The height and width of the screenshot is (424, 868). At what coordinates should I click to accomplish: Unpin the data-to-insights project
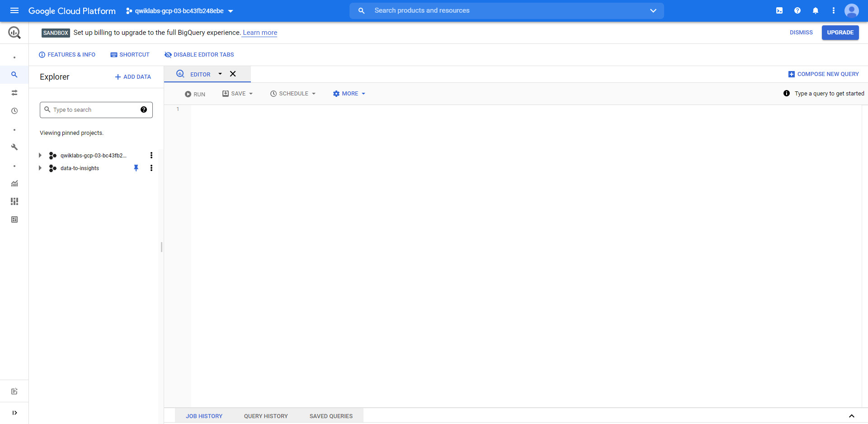(136, 168)
